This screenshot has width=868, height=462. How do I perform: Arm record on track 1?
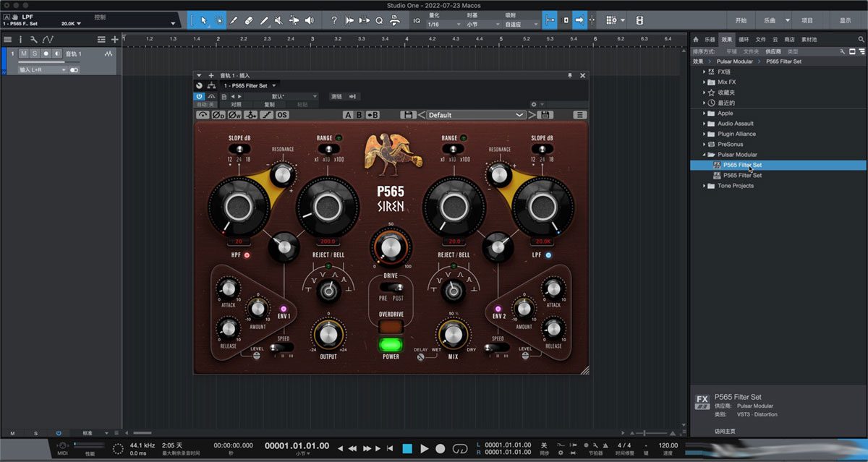[x=46, y=54]
